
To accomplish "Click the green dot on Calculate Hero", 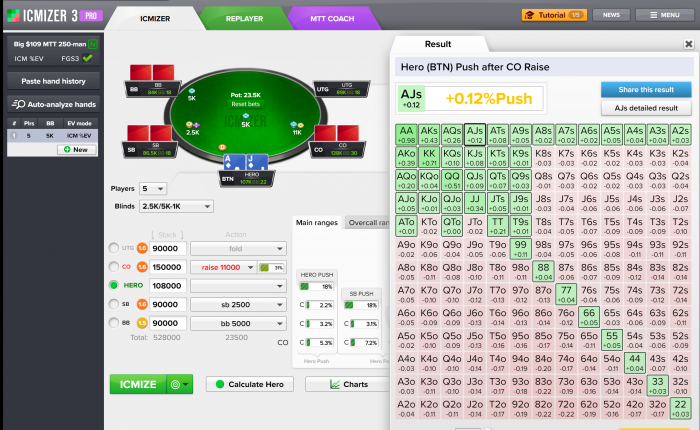I will coord(220,384).
